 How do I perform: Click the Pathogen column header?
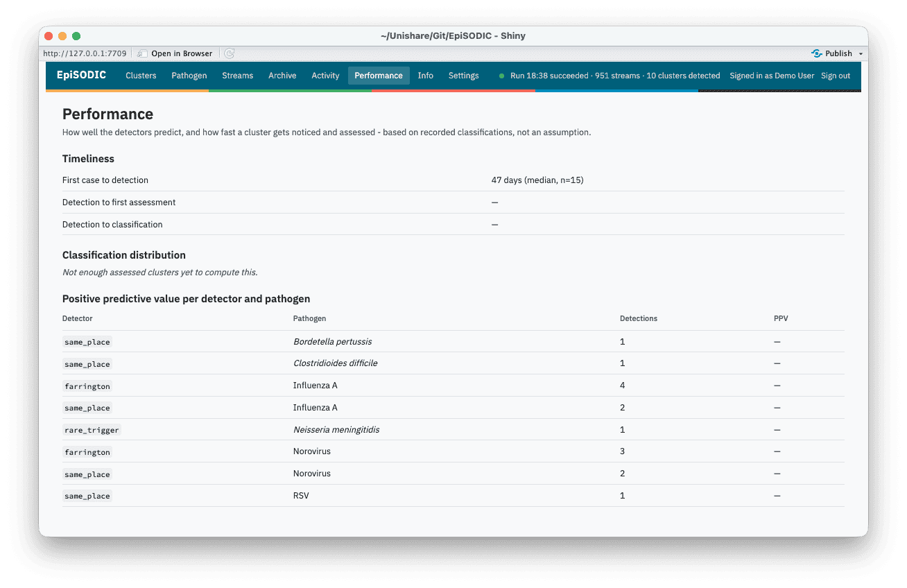coord(309,318)
